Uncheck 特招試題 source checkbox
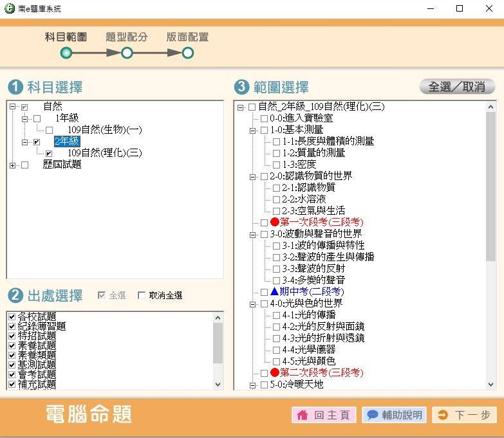504x438 pixels. pyautogui.click(x=12, y=336)
